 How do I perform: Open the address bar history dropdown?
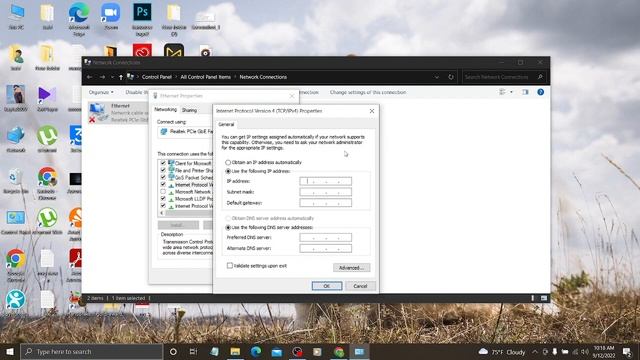click(437, 77)
